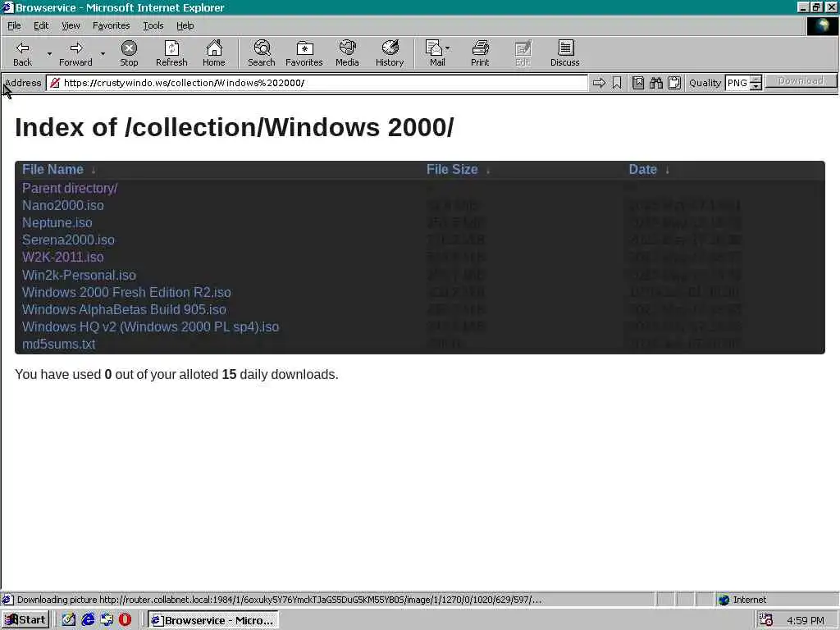The height and width of the screenshot is (630, 840).
Task: Print the page with Print icon
Action: (x=480, y=53)
